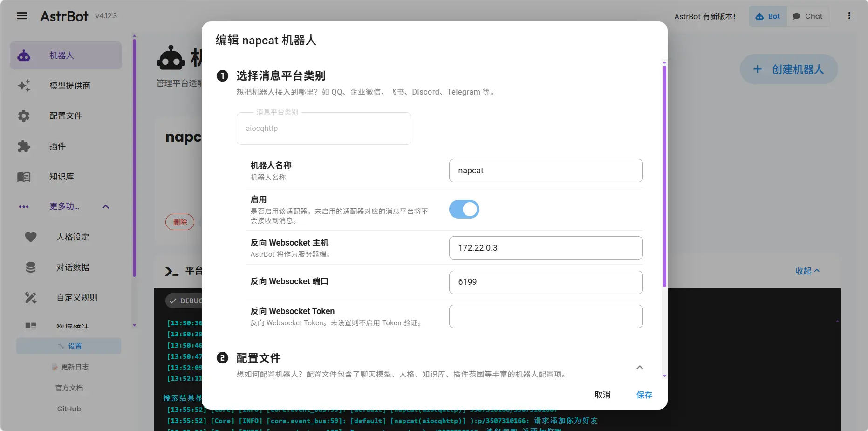Switch to the Chat tab
This screenshot has width=868, height=431.
[x=808, y=16]
